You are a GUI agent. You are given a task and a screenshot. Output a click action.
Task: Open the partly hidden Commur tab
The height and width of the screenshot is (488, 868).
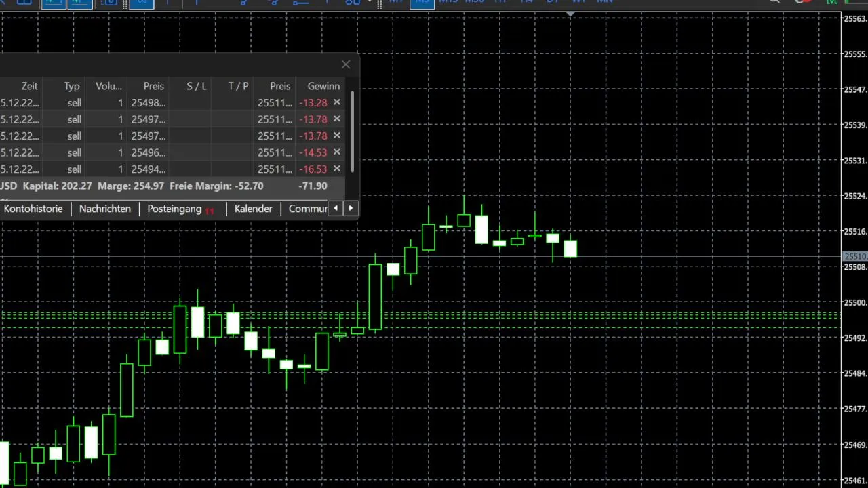click(x=308, y=209)
